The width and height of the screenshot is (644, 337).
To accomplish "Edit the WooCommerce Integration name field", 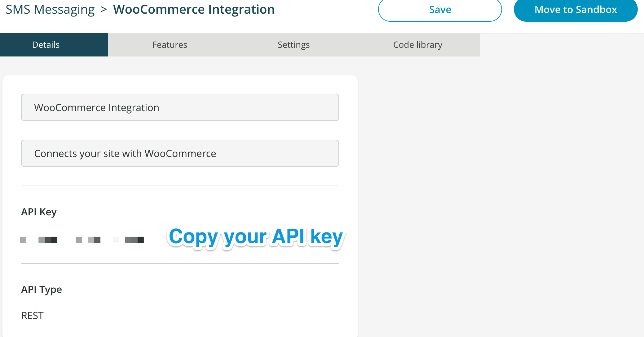I will (x=180, y=107).
